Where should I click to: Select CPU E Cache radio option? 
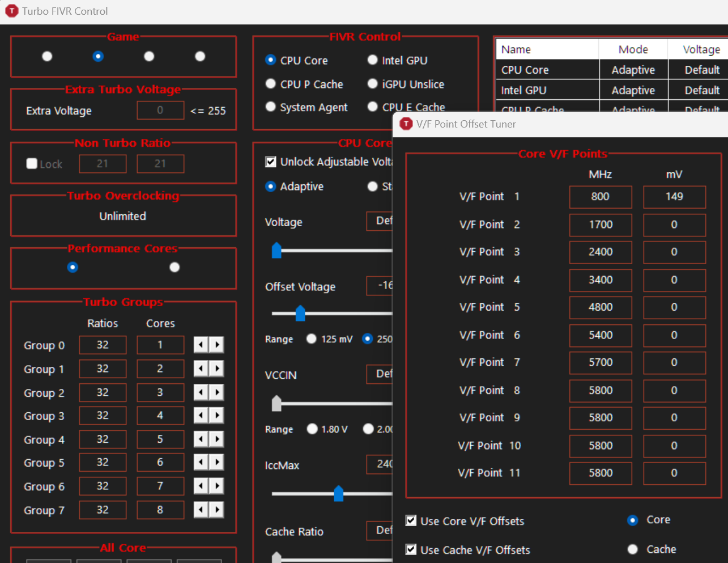(406, 107)
